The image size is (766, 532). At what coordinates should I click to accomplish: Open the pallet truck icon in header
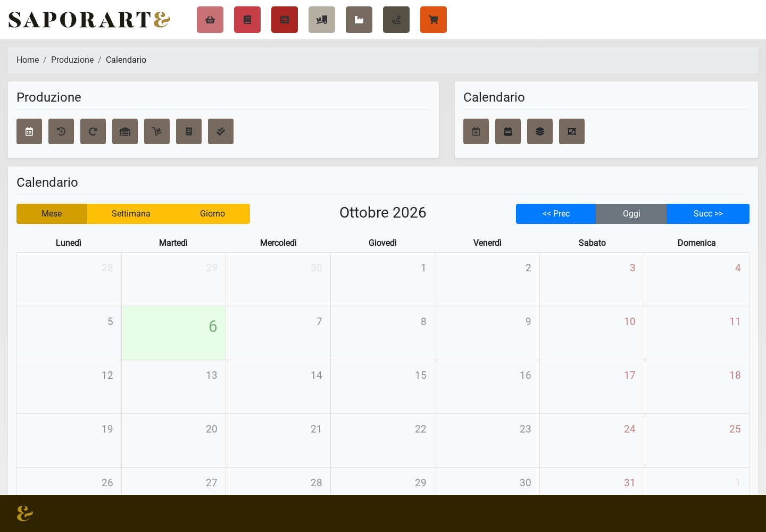pyautogui.click(x=322, y=20)
